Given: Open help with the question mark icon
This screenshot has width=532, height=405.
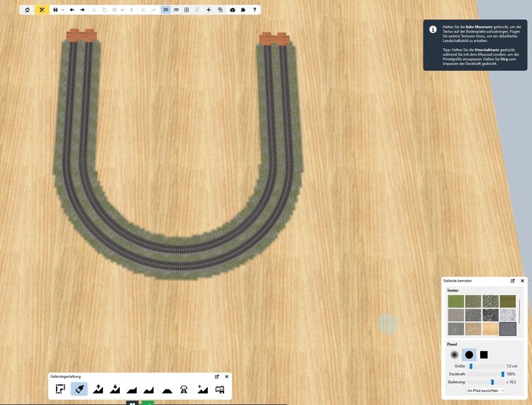Looking at the screenshot, I should point(255,10).
